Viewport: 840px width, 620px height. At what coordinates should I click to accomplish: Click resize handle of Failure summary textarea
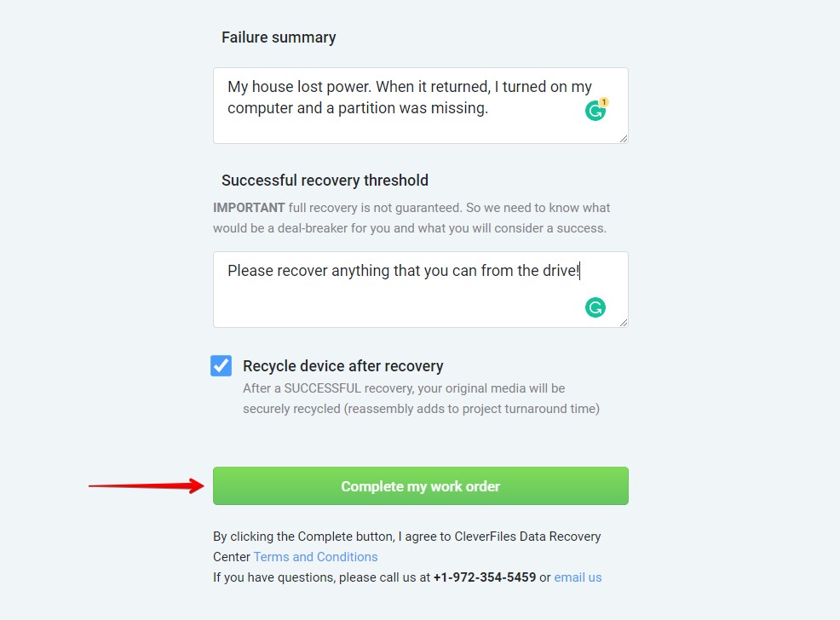pyautogui.click(x=623, y=139)
